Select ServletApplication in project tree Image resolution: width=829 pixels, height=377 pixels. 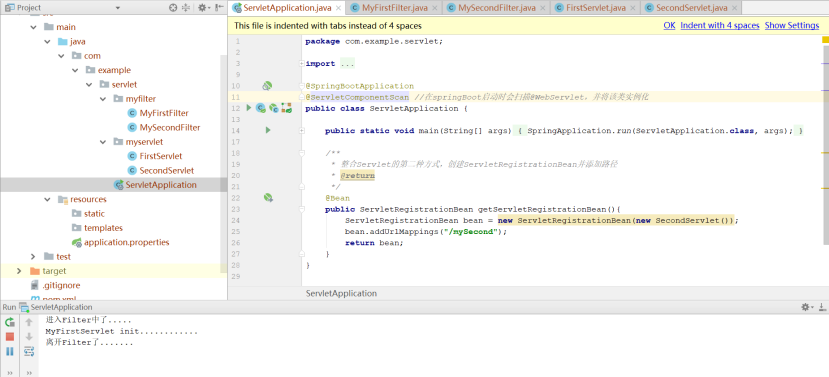coord(161,185)
